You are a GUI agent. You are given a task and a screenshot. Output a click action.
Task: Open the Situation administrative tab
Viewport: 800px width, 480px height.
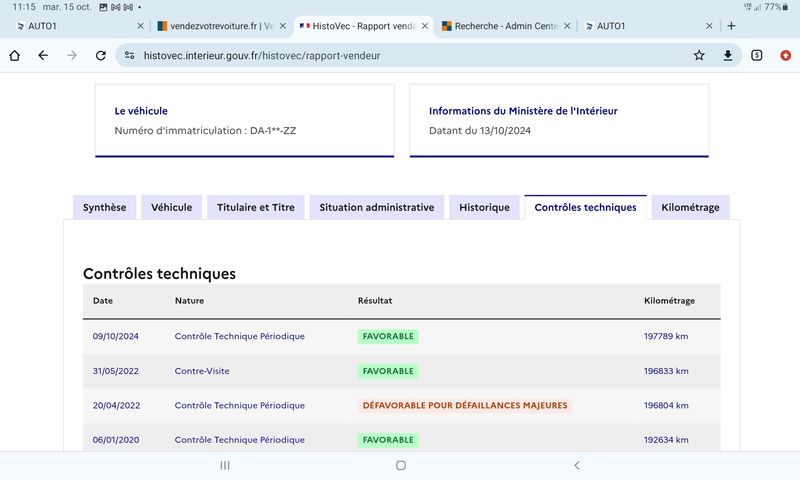point(377,207)
